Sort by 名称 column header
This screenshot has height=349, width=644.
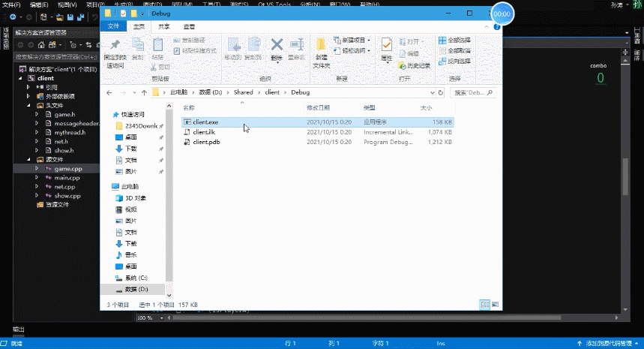point(189,107)
